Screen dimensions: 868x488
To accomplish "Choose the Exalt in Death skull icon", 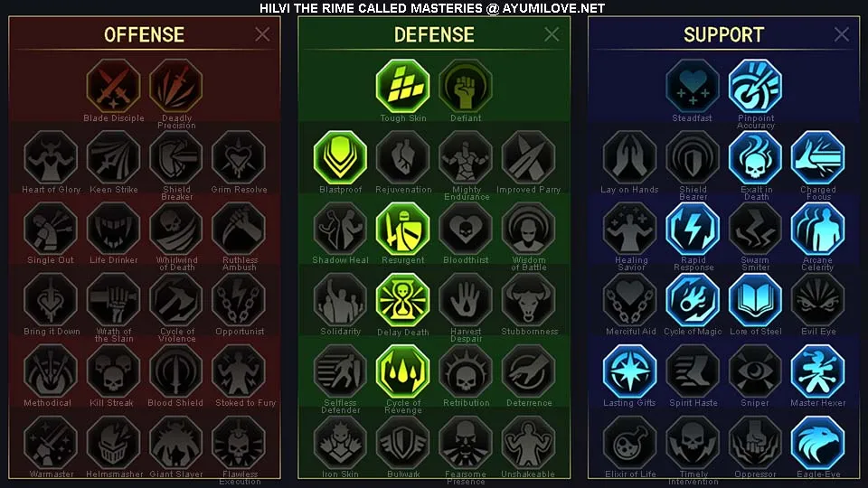I will coord(755,157).
